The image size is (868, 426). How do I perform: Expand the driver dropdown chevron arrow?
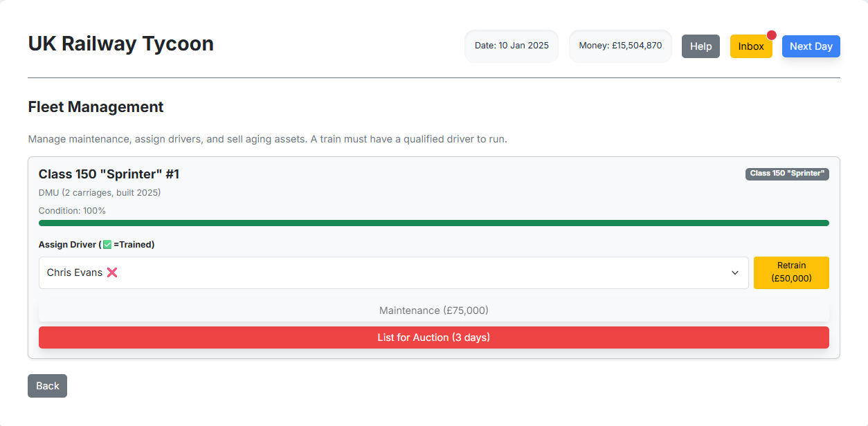[735, 273]
